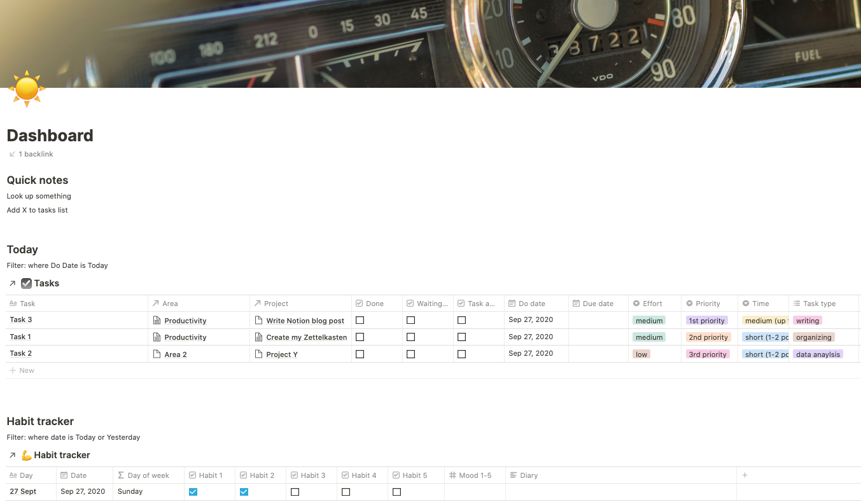The image size is (861, 504).
Task: Open the Effort column header menu
Action: coord(652,304)
